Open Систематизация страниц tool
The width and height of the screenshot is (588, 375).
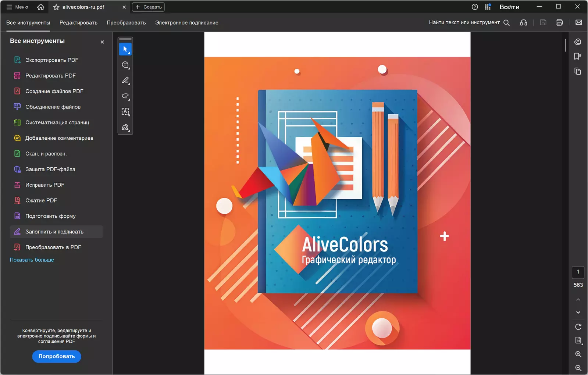point(56,122)
